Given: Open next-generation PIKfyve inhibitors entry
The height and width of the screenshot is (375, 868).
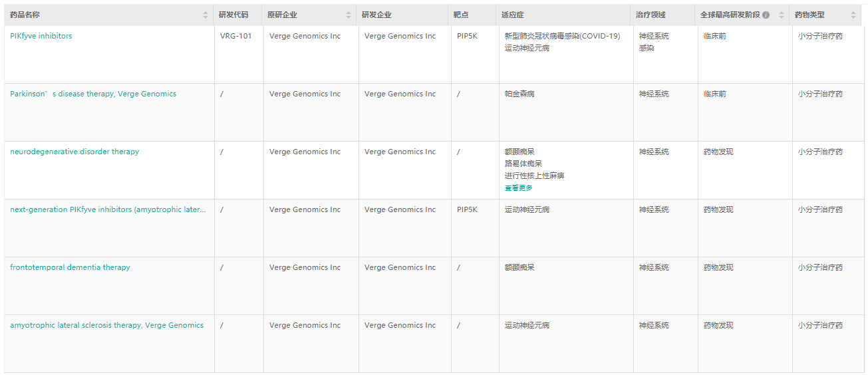Looking at the screenshot, I should click(x=108, y=209).
